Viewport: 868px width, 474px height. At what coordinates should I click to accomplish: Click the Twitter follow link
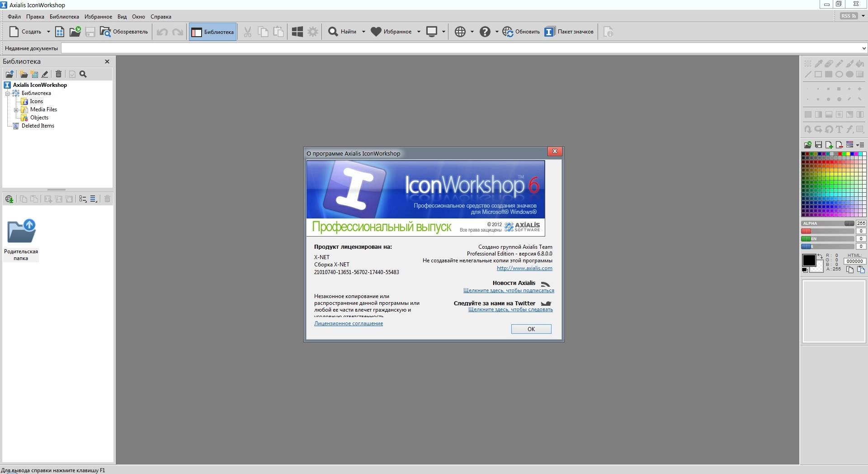click(x=510, y=309)
